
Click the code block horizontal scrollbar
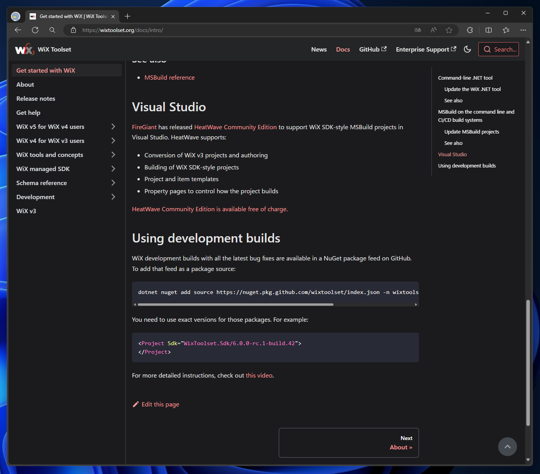(235, 305)
